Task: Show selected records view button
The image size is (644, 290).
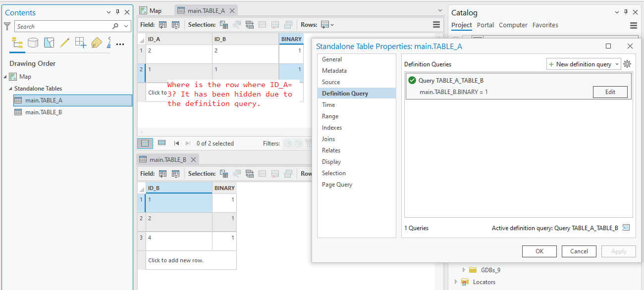Action: [161, 143]
